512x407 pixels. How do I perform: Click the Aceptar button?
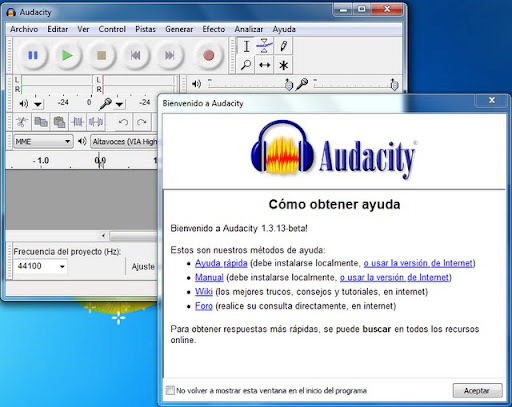[x=477, y=390]
